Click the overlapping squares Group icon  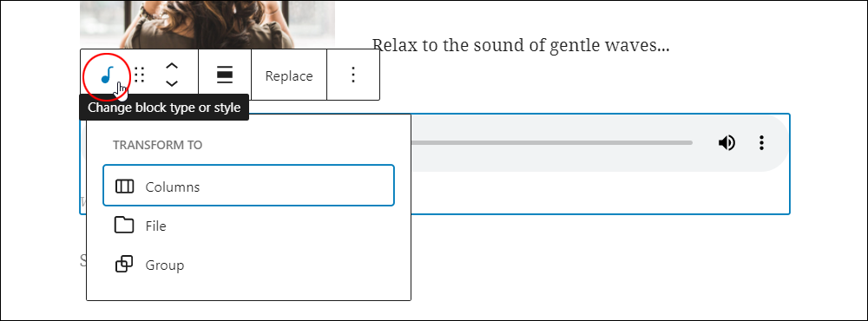124,265
